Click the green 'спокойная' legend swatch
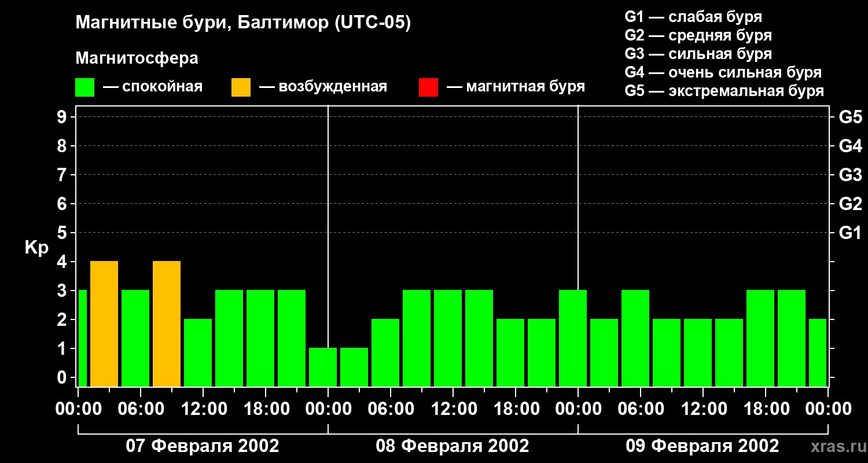The image size is (868, 463). pyautogui.click(x=85, y=87)
